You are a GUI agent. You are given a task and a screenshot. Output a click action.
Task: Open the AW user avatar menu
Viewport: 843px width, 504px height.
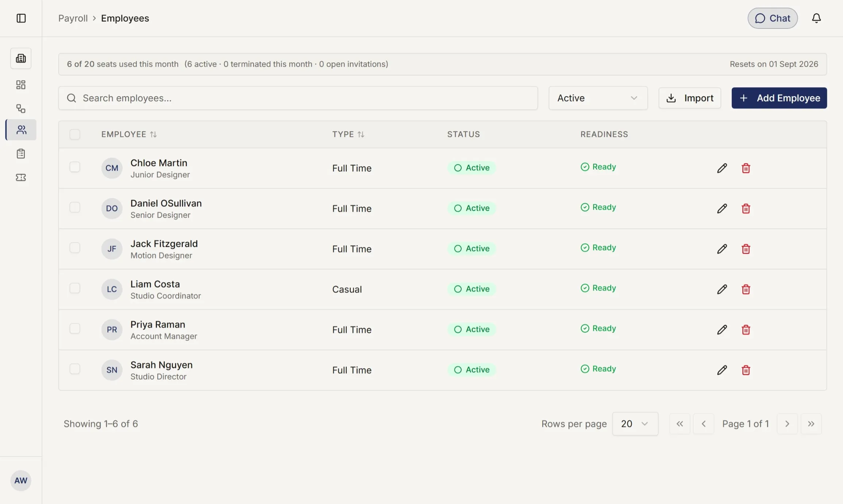click(21, 480)
